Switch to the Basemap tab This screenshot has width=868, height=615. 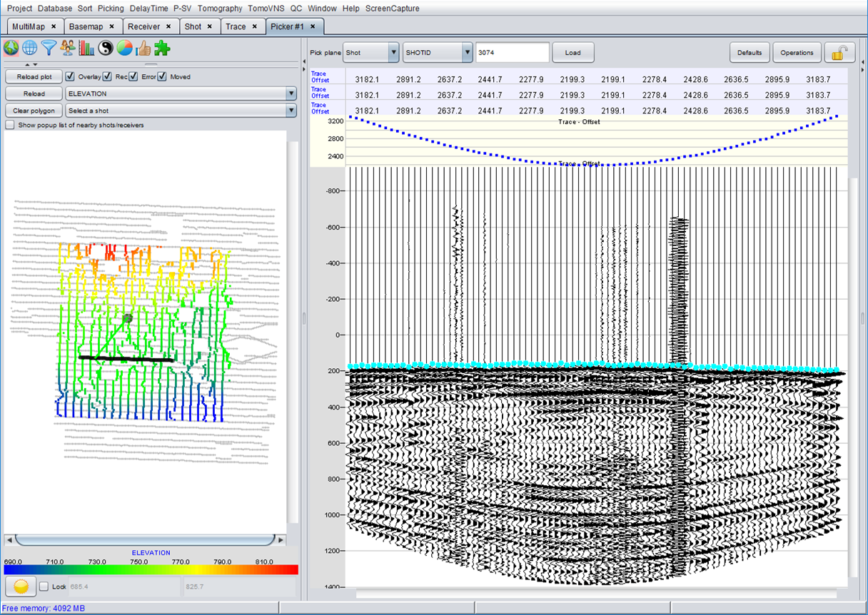[88, 26]
